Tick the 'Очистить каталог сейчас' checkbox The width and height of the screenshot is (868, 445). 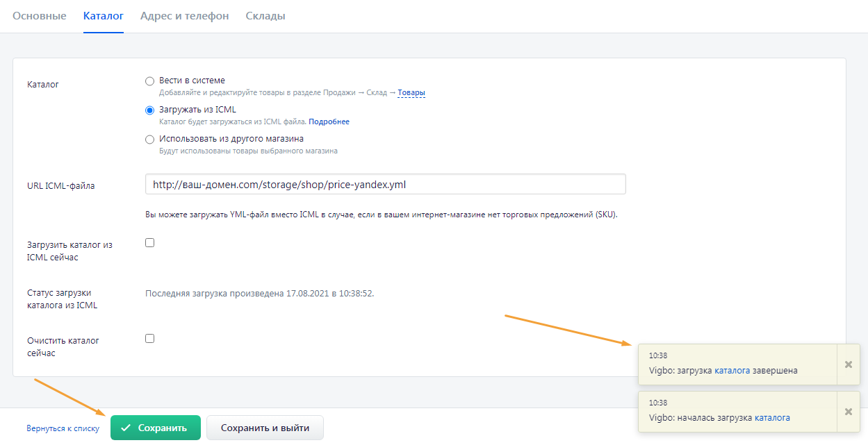tap(149, 339)
